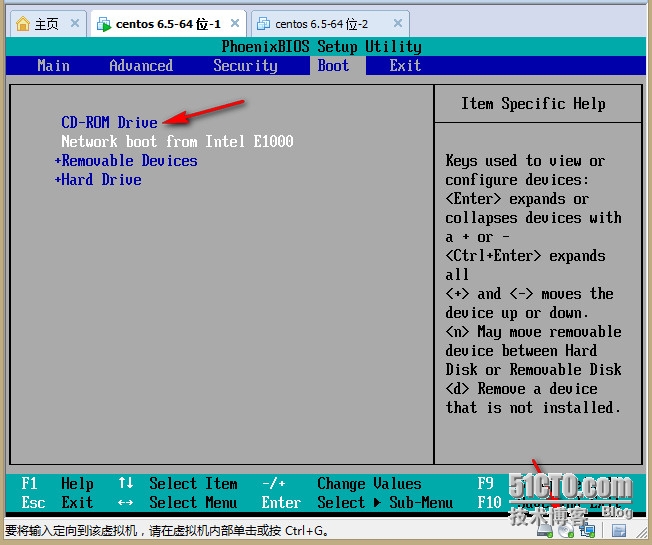Click the CD/DVD drive status icon

[x=566, y=530]
